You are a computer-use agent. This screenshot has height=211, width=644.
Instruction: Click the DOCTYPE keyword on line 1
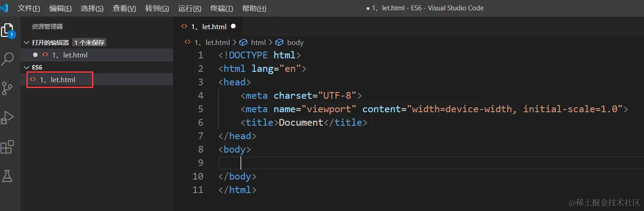click(x=248, y=55)
